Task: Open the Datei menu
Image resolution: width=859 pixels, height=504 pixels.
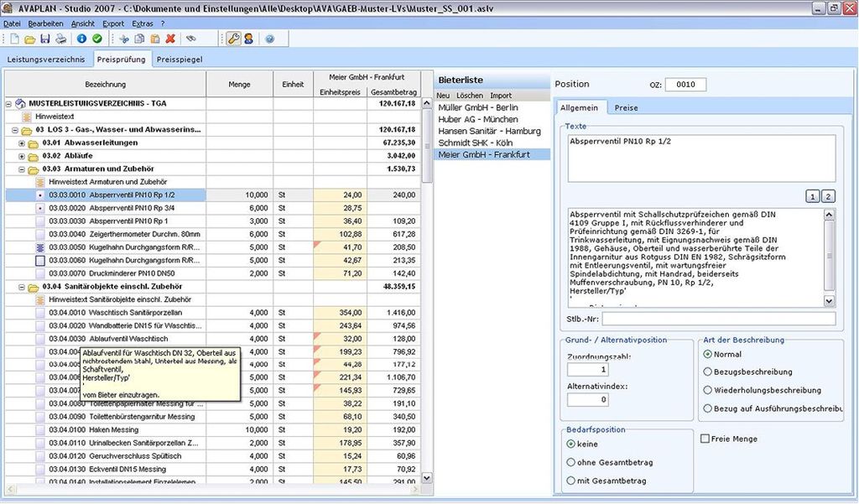Action: point(12,23)
